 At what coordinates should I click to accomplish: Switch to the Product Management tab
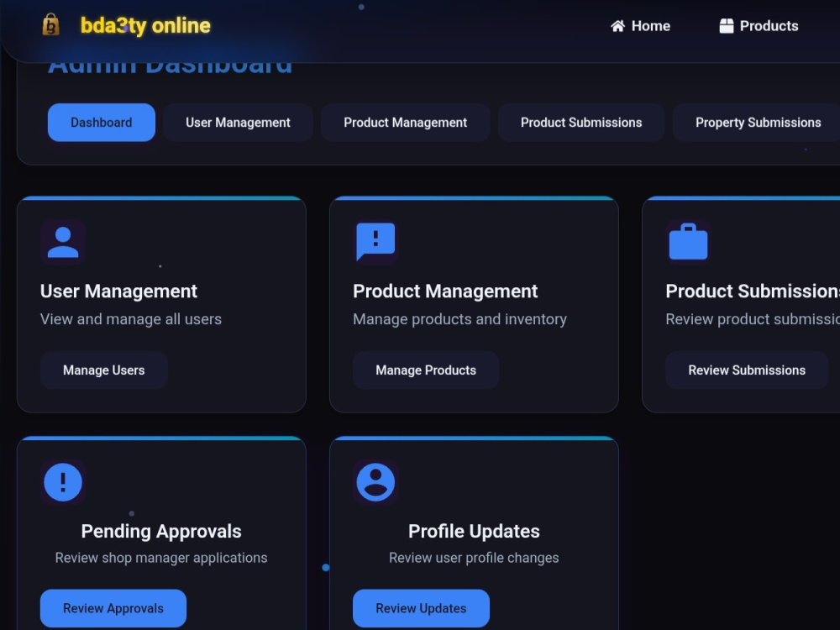click(x=406, y=122)
